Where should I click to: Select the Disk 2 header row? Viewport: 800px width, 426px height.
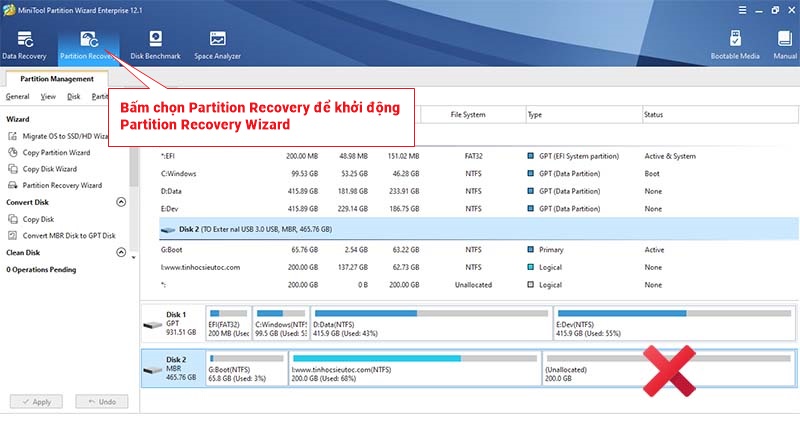[479, 229]
